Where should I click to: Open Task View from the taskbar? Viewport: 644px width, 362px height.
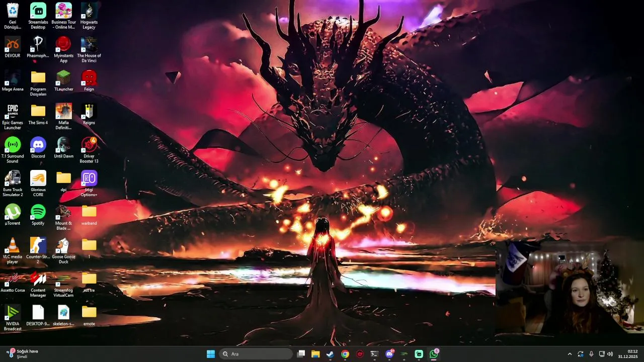(x=301, y=354)
